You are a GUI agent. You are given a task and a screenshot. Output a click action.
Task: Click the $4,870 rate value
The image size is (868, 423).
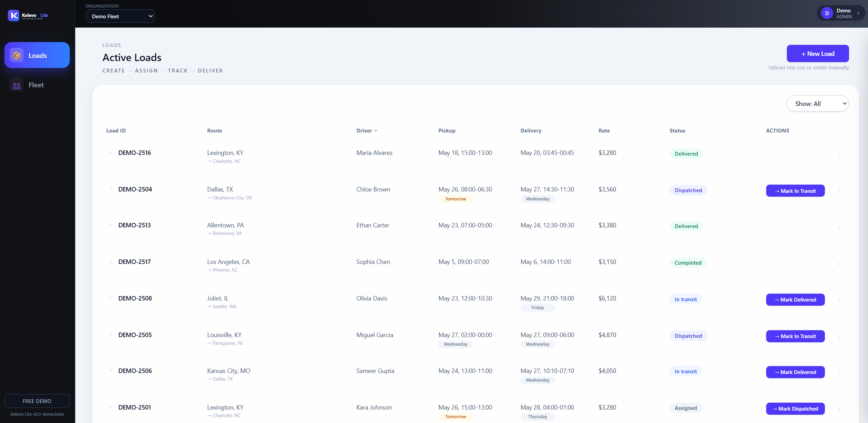coord(607,335)
